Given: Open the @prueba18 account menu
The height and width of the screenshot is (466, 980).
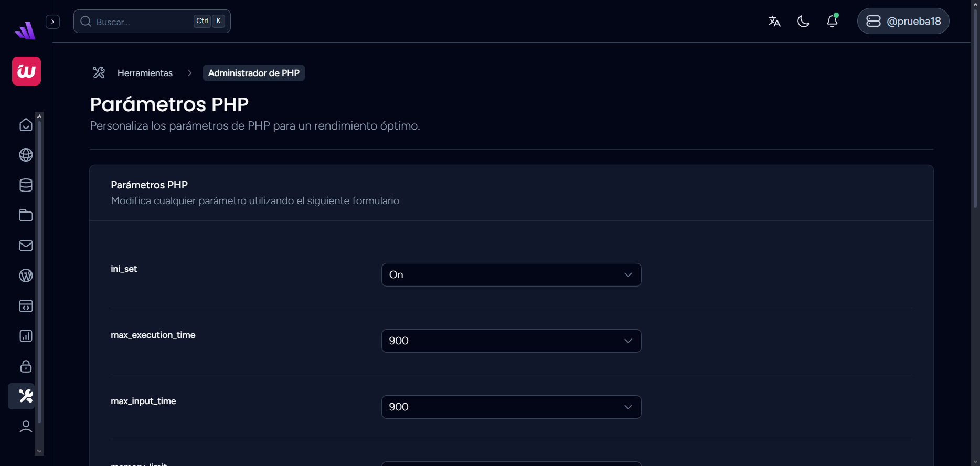Looking at the screenshot, I should (903, 21).
